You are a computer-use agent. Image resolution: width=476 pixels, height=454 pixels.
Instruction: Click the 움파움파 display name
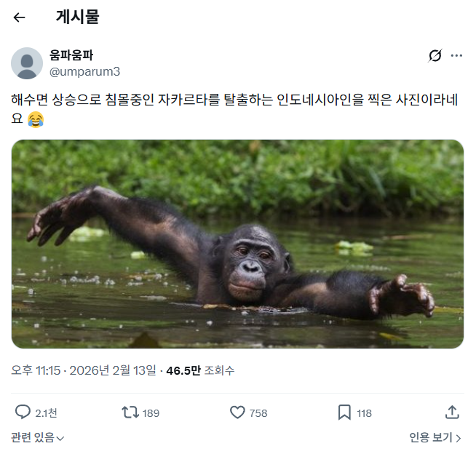tap(71, 55)
